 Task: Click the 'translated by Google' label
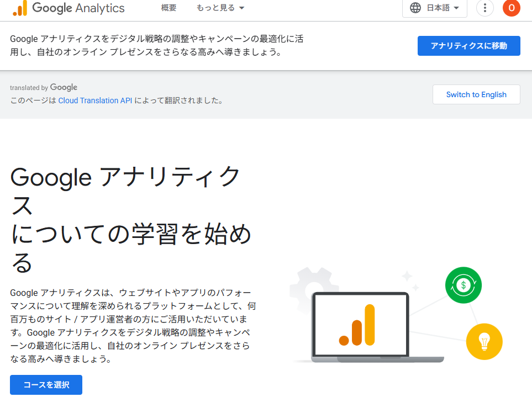pos(44,87)
